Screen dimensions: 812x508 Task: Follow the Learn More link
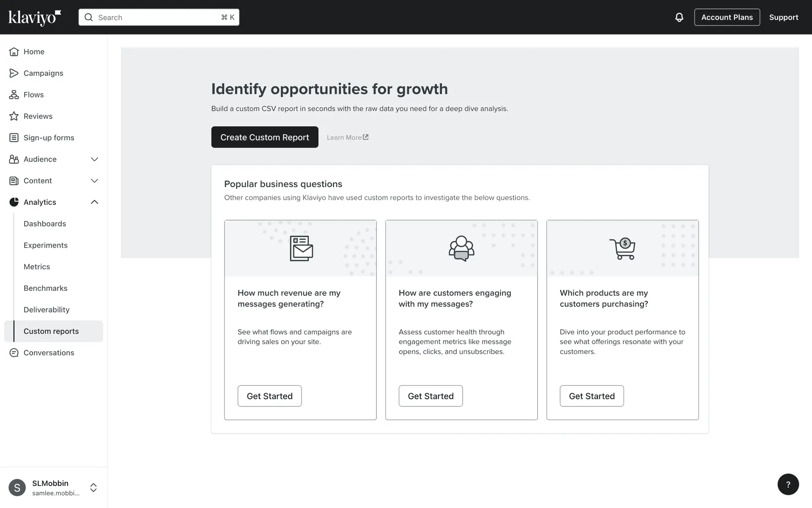point(347,138)
